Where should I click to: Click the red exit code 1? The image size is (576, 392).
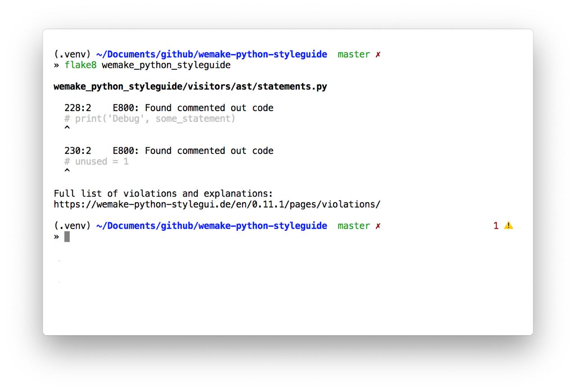[496, 225]
